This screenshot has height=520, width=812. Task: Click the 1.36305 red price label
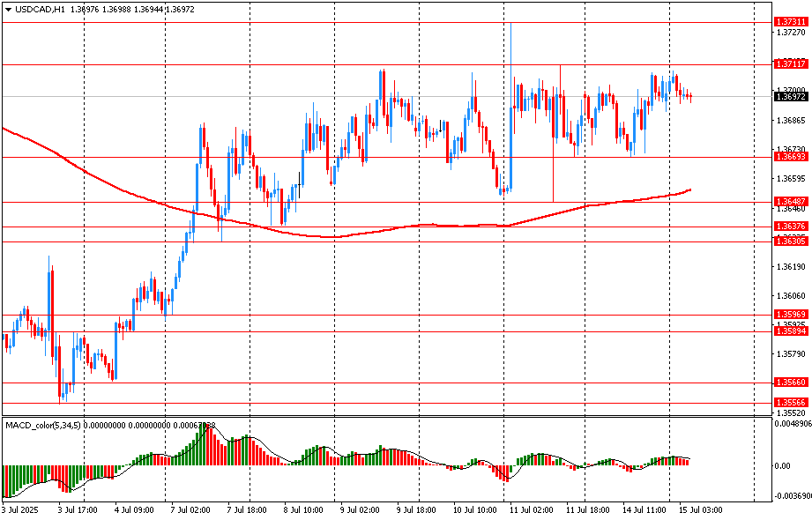point(791,241)
